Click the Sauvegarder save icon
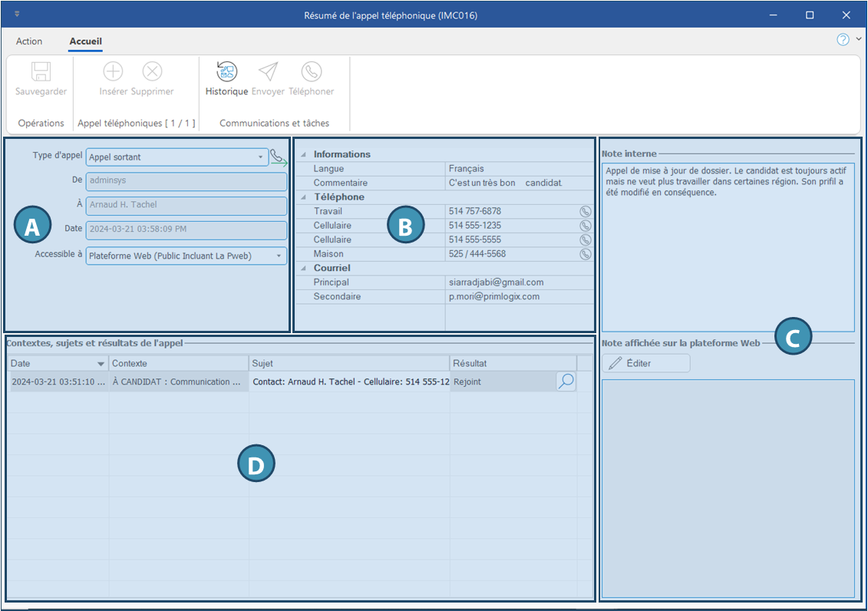Image resolution: width=868 pixels, height=611 pixels. (x=41, y=72)
